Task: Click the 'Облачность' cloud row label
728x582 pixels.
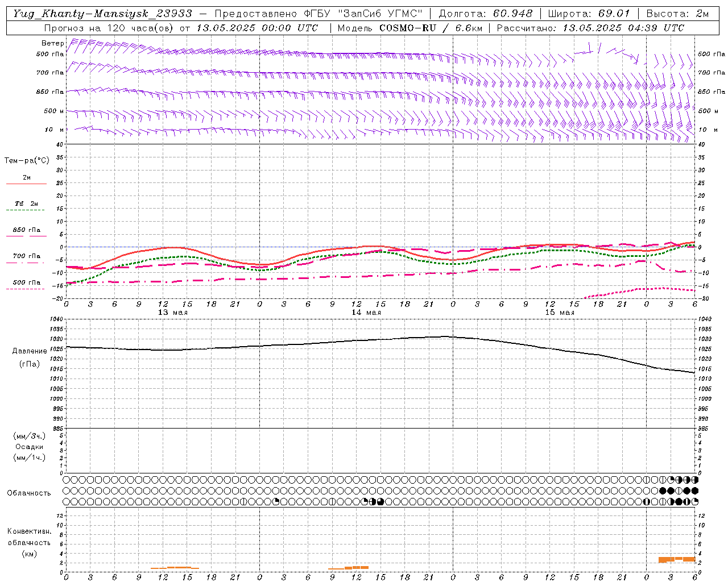Action: (29, 493)
